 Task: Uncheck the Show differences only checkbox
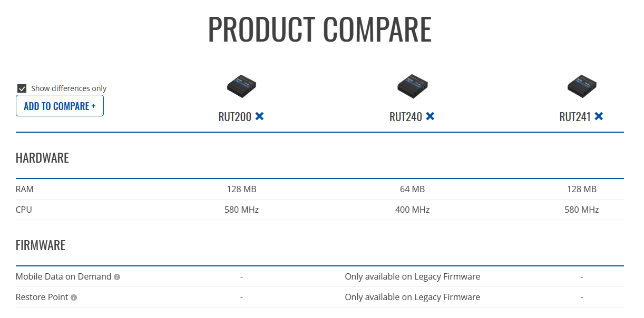click(x=22, y=88)
